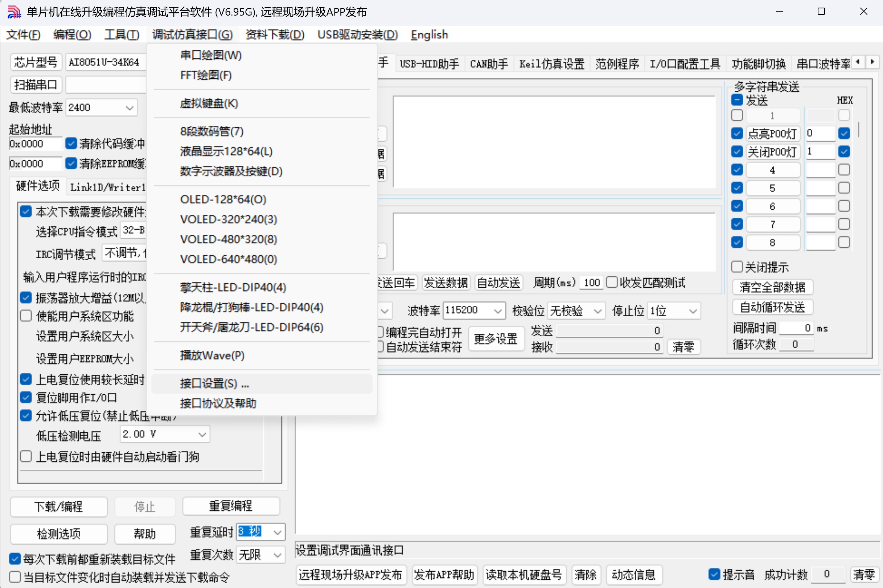Click the application logo icon in title bar
Image resolution: width=883 pixels, height=588 pixels.
(x=14, y=12)
